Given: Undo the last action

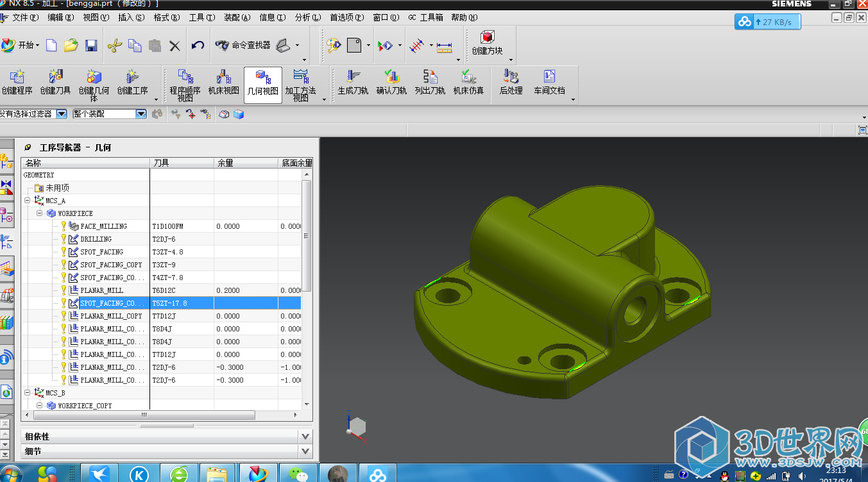Looking at the screenshot, I should coord(198,46).
